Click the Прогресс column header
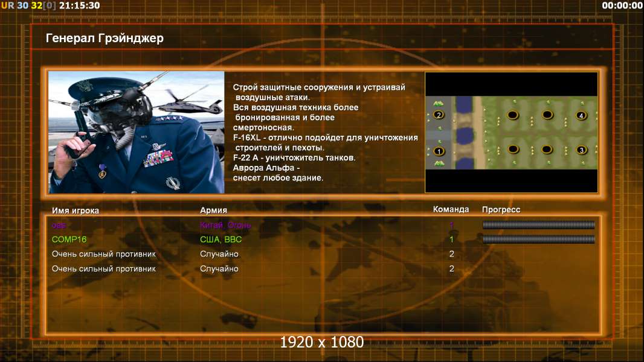 click(501, 209)
